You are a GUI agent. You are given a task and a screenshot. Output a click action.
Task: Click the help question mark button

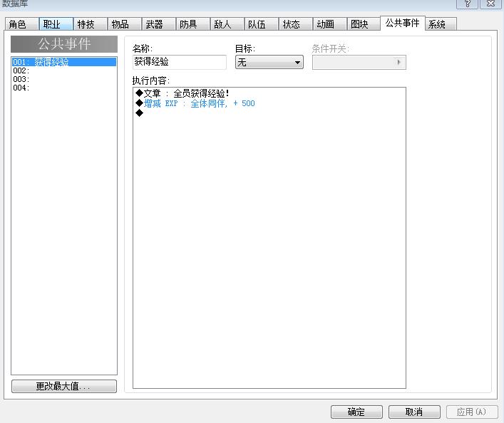pos(468,4)
